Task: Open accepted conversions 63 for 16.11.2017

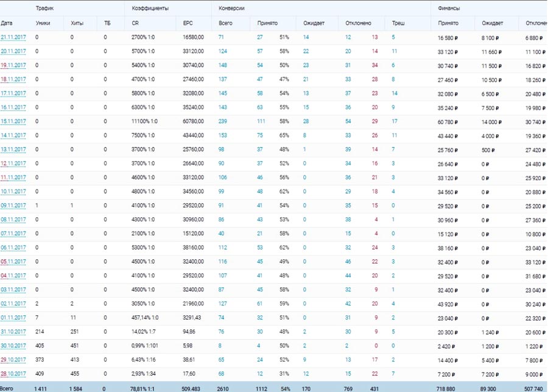Action: pyautogui.click(x=259, y=107)
